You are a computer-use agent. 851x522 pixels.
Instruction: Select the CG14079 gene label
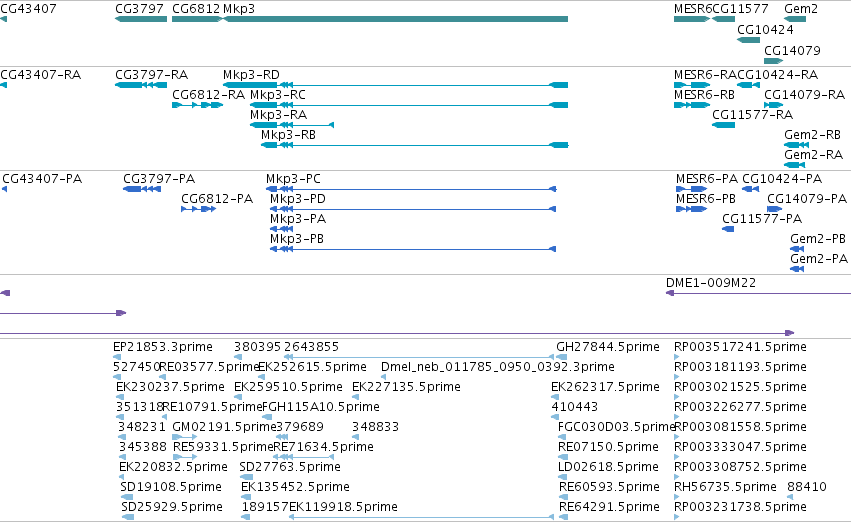pos(792,50)
